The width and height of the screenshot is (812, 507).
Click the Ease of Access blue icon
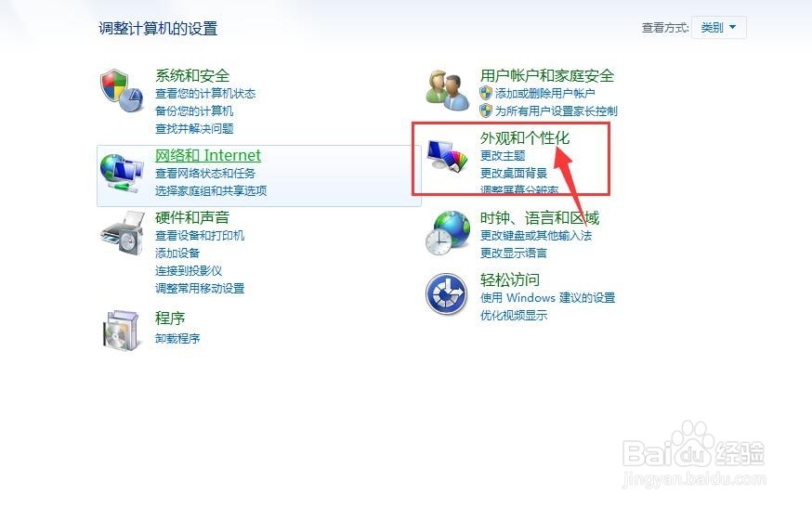coord(446,293)
